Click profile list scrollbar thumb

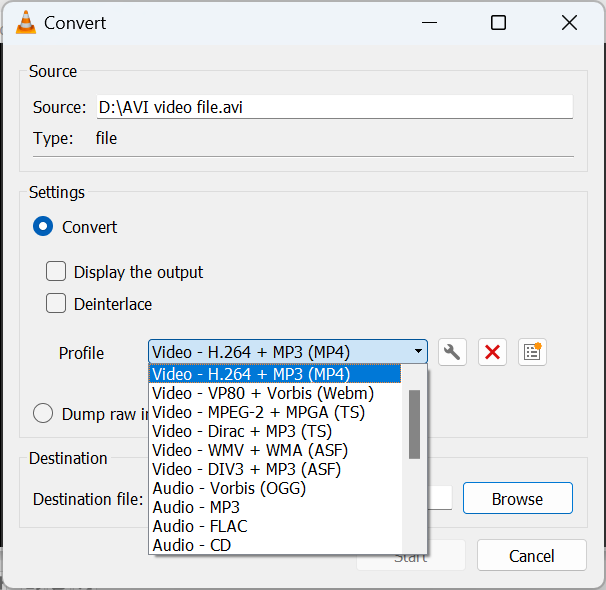(x=414, y=424)
